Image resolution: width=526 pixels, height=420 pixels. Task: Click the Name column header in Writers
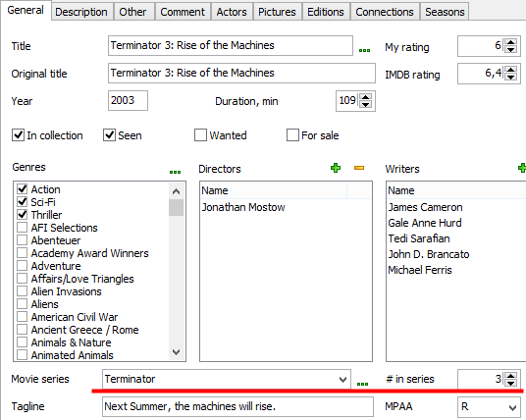click(x=456, y=190)
